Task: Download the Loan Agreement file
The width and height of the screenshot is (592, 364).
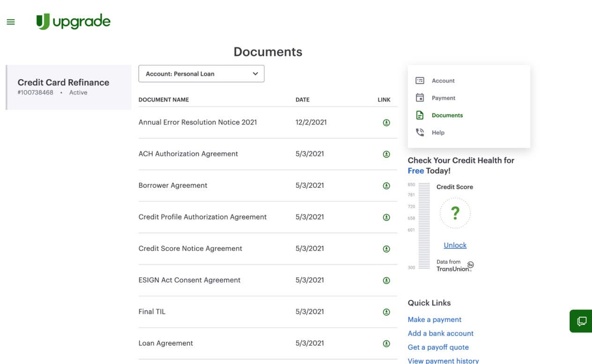Action: coord(386,343)
